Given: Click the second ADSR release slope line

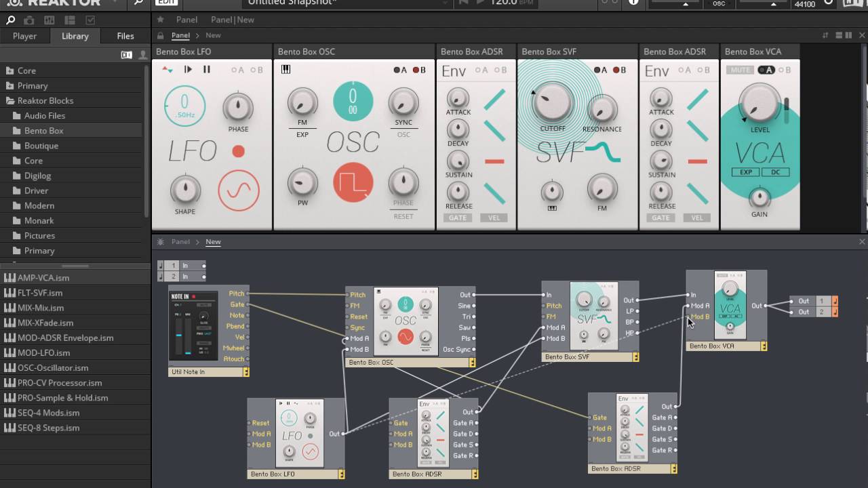Looking at the screenshot, I should pos(698,193).
